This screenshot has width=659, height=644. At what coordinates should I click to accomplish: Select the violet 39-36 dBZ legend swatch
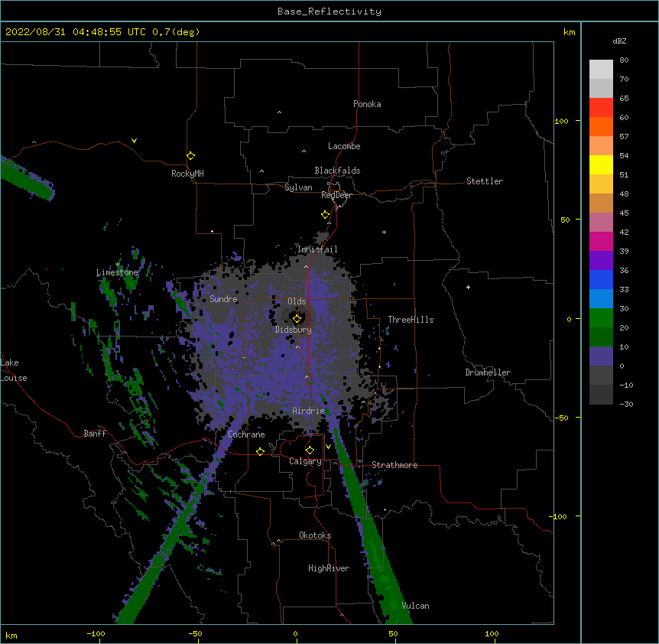601,261
